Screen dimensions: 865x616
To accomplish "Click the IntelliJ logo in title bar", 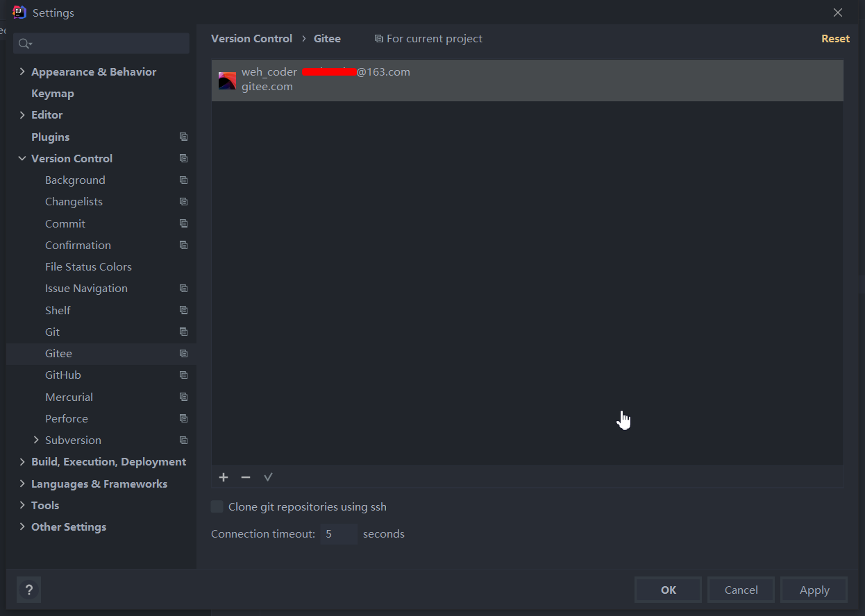I will coord(19,12).
